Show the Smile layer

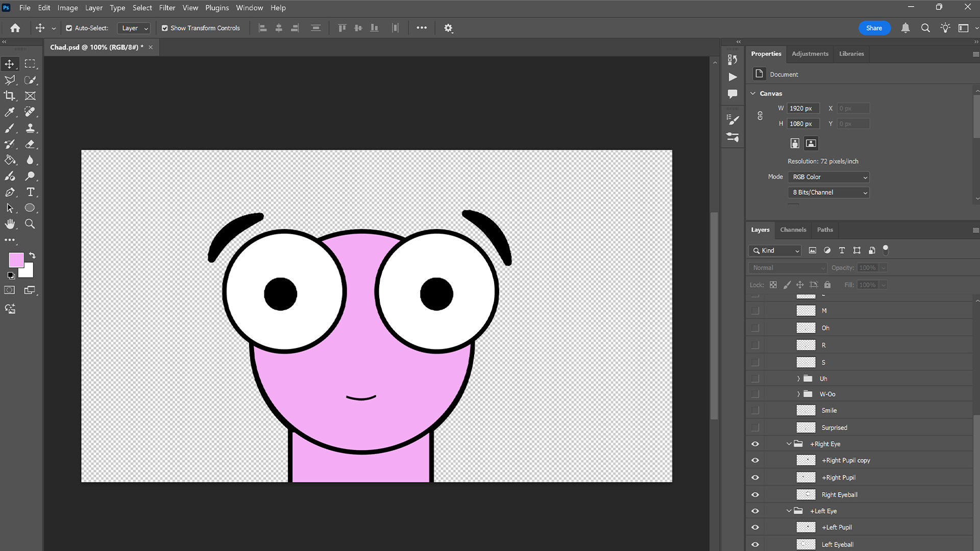click(x=755, y=411)
